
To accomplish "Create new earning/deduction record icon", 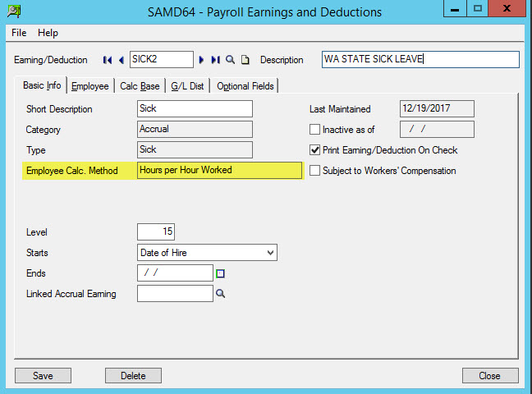I will click(245, 60).
